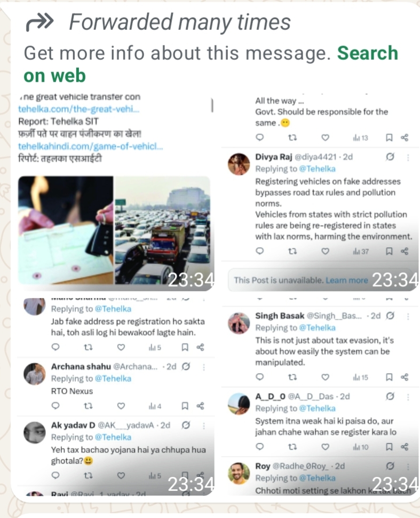Retweet Divya Raj's reply
The image size is (420, 518).
292,252
